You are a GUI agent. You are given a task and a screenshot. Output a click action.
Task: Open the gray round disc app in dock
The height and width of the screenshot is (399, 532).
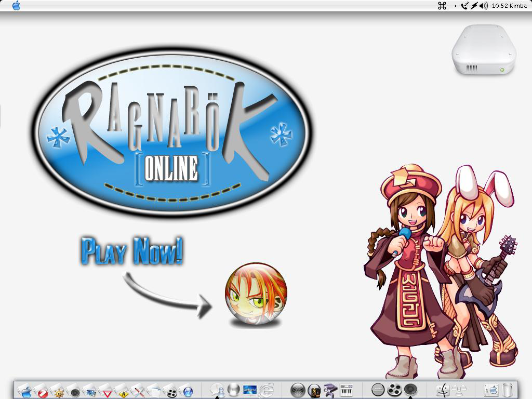pos(378,390)
